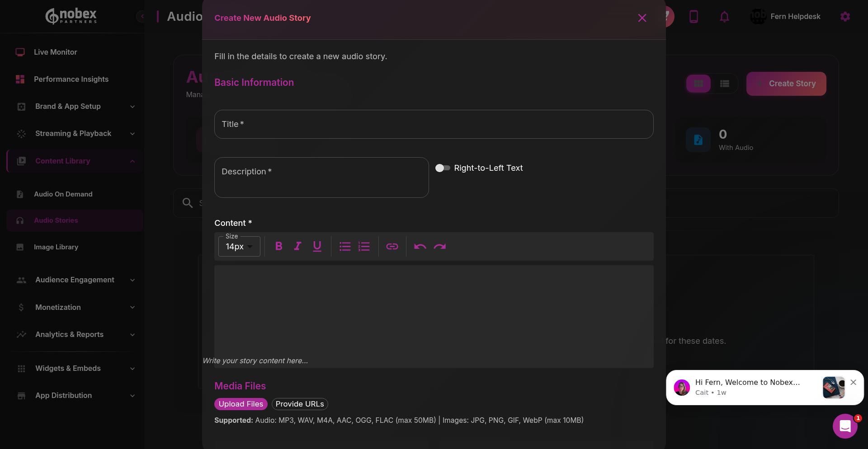Switch audio stories to list view
Image resolution: width=868 pixels, height=449 pixels.
tap(725, 84)
